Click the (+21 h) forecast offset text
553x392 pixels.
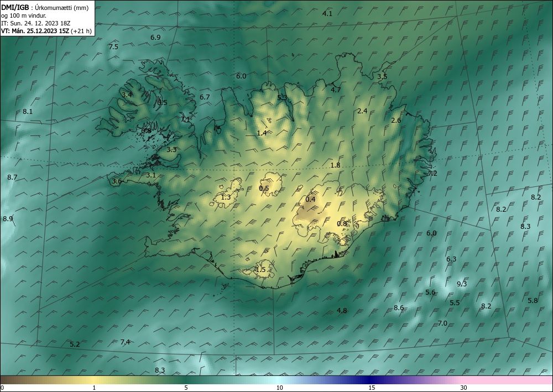point(81,31)
